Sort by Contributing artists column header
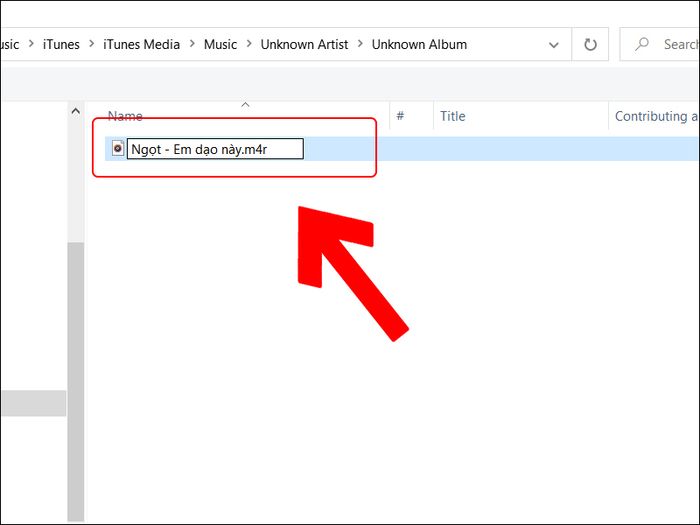The width and height of the screenshot is (700, 525). (x=654, y=116)
